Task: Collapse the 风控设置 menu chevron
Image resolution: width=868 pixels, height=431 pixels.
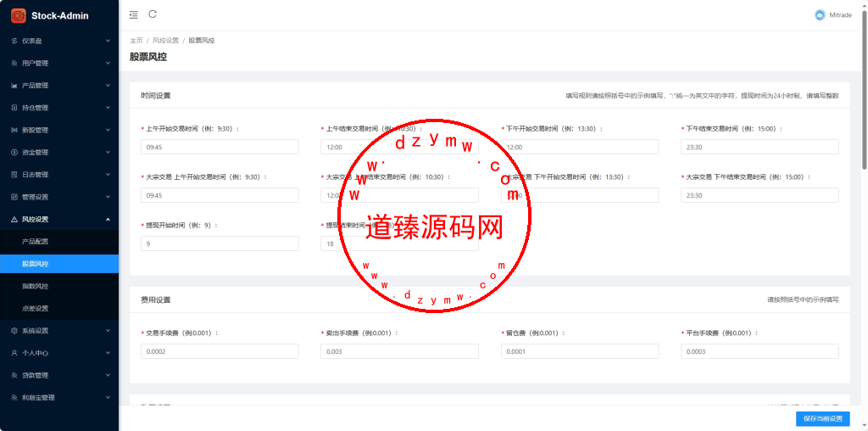Action: [108, 220]
